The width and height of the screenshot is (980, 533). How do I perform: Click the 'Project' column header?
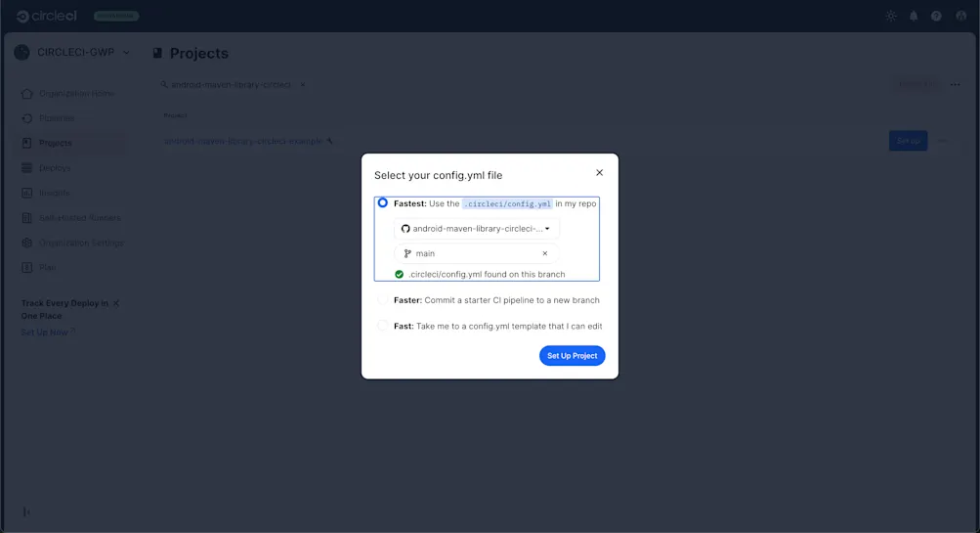coord(175,115)
